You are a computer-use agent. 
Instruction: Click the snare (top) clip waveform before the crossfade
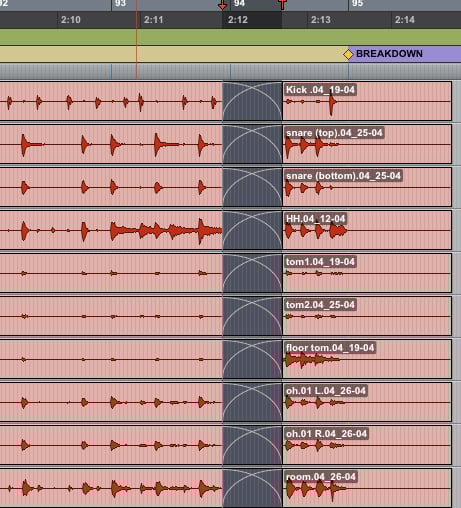[x=111, y=144]
